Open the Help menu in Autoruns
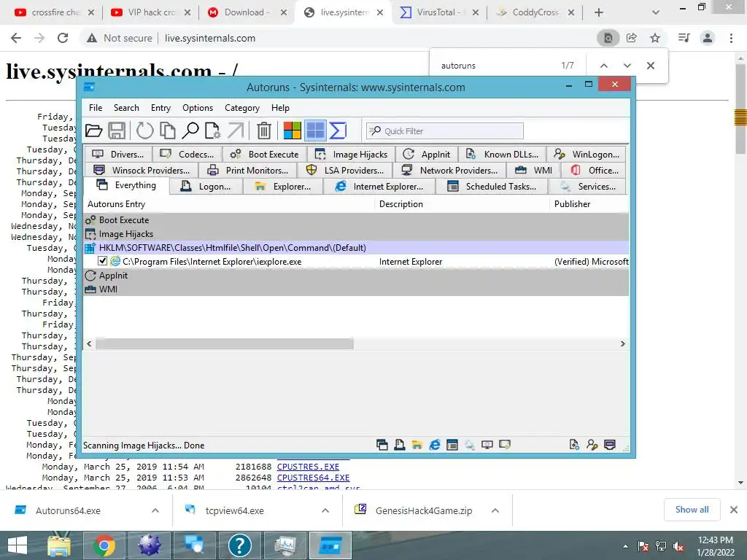This screenshot has width=747, height=560. 280,108
